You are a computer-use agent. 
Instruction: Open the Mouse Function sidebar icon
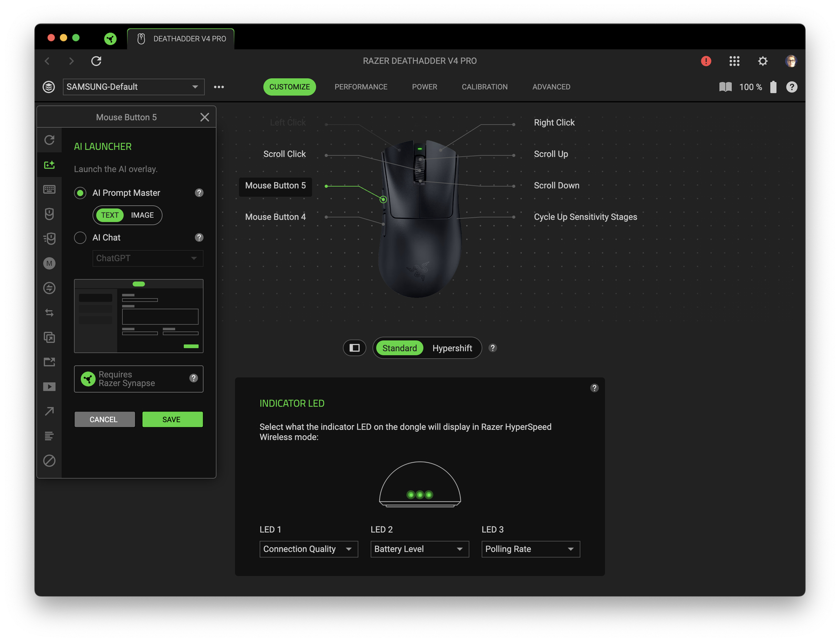coord(49,214)
